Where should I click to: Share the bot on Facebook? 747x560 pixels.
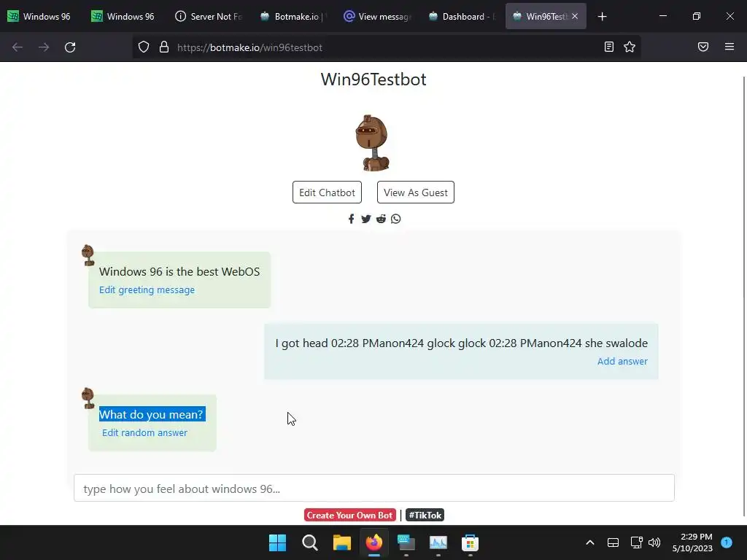[351, 219]
